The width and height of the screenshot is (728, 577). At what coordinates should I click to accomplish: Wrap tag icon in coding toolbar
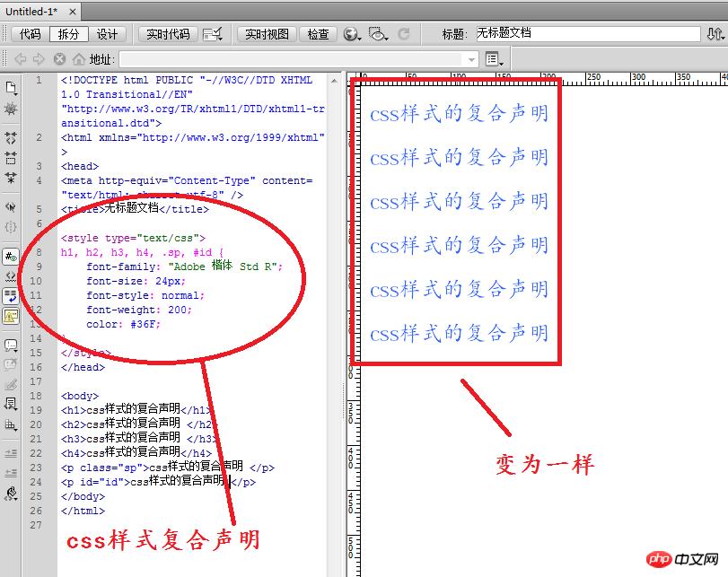pos(11,385)
